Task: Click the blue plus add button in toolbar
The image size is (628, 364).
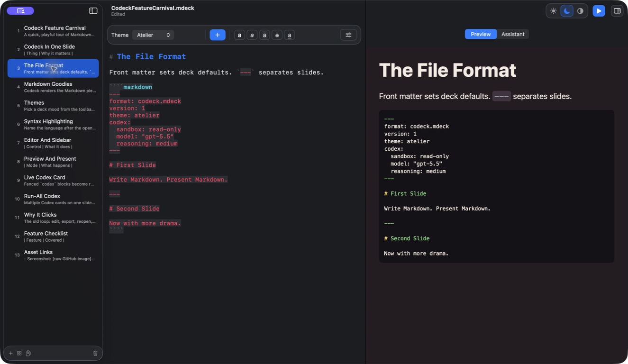Action: pyautogui.click(x=218, y=35)
